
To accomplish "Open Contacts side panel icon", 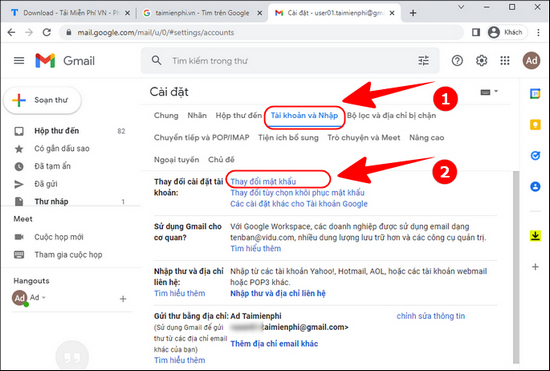I will point(535,186).
